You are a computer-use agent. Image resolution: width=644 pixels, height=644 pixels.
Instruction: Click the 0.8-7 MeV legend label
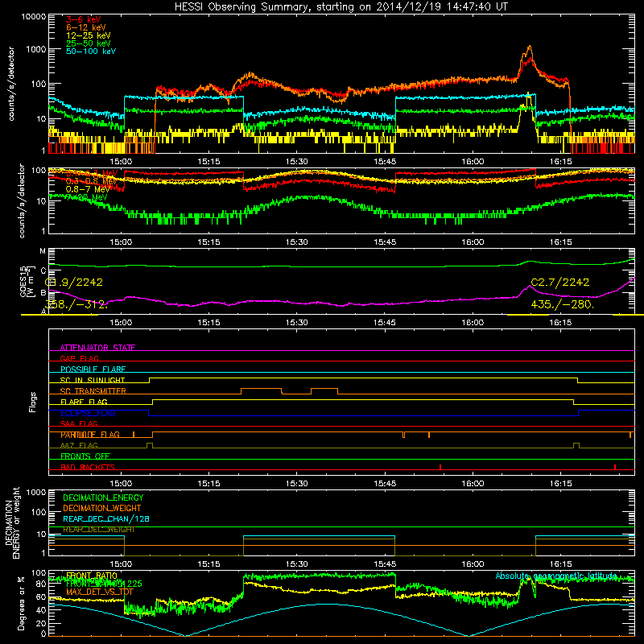click(x=88, y=189)
